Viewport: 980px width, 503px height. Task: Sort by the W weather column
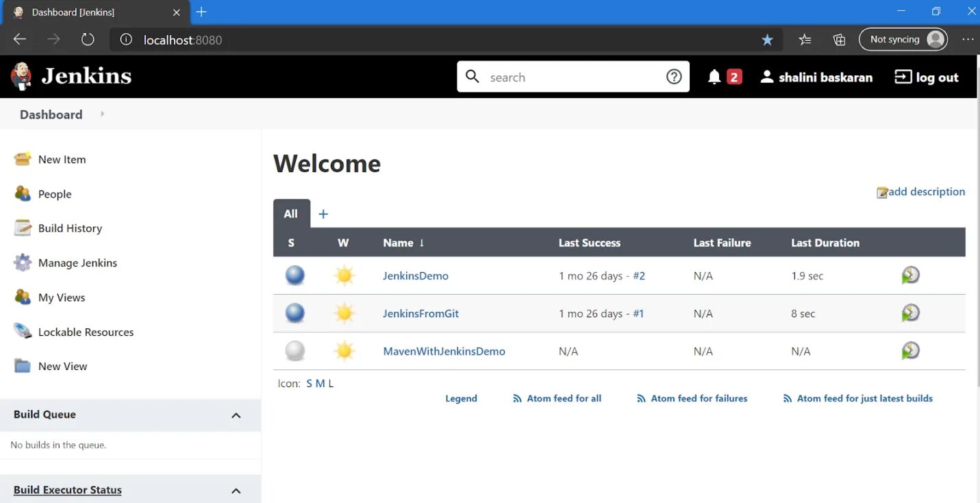click(x=343, y=243)
